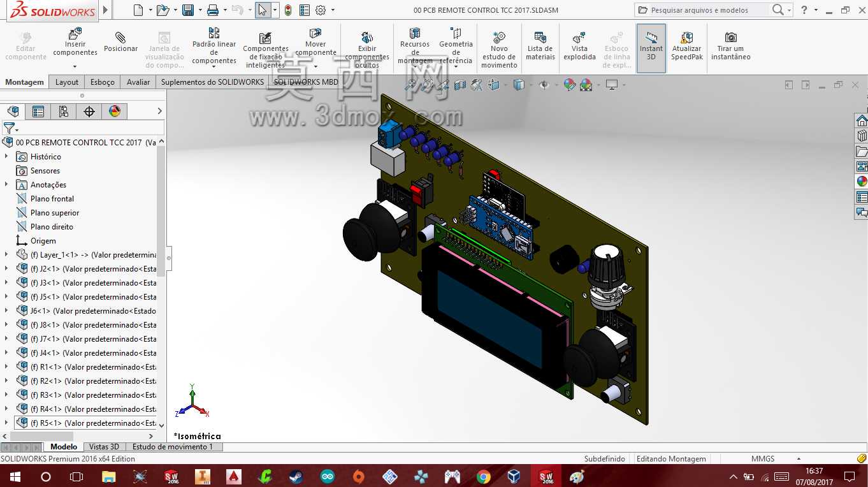Select the Mover componente tool
This screenshot has height=487, width=868.
315,43
